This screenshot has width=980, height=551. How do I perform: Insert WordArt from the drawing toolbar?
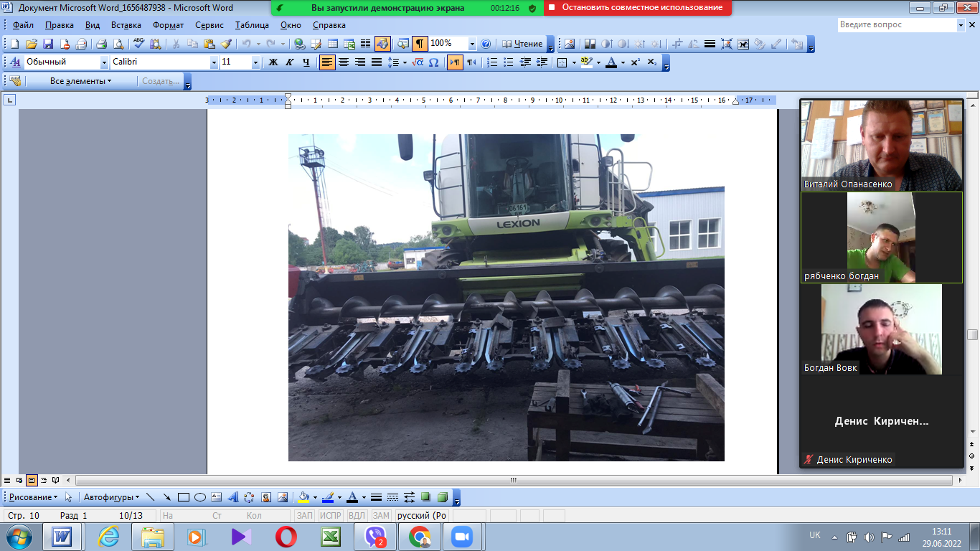pos(233,497)
